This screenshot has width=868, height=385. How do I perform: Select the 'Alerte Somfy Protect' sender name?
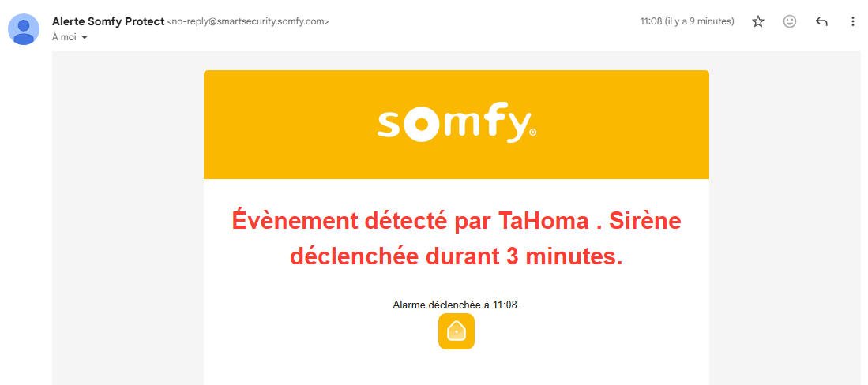pos(107,21)
